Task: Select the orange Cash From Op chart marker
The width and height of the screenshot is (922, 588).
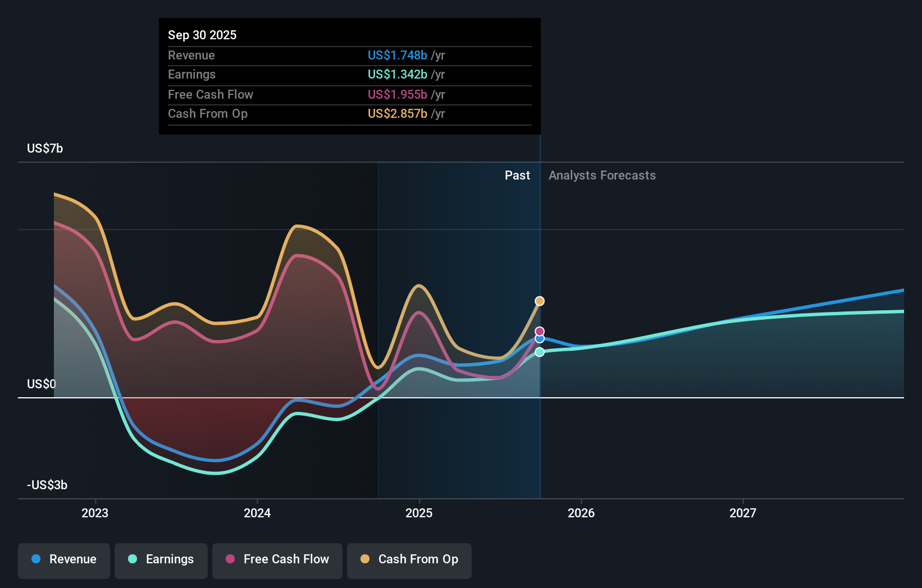Action: (x=539, y=301)
